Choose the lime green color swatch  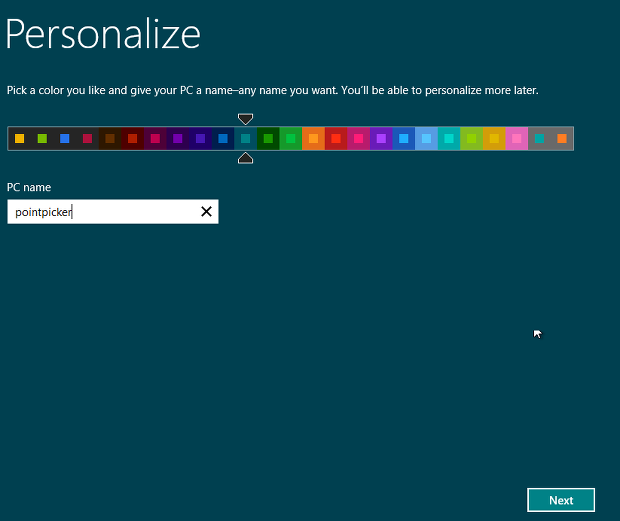[x=471, y=138]
